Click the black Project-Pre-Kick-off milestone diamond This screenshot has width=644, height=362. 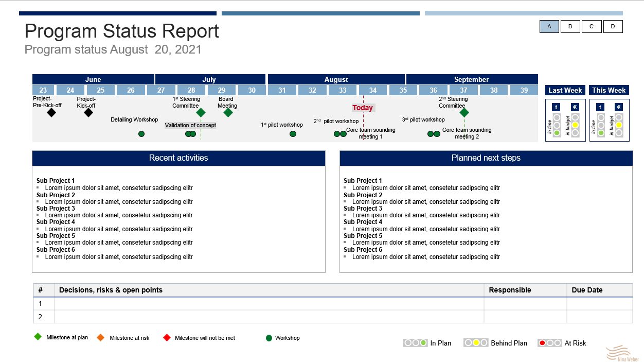pyautogui.click(x=51, y=112)
